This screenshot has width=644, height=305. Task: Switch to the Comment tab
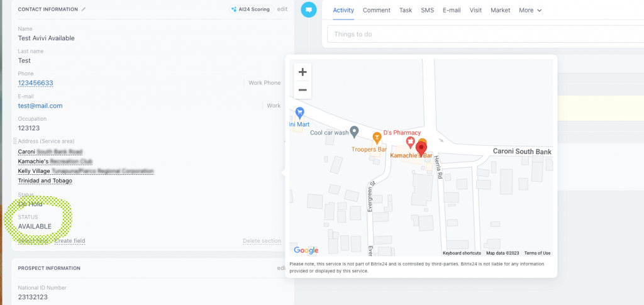point(377,10)
